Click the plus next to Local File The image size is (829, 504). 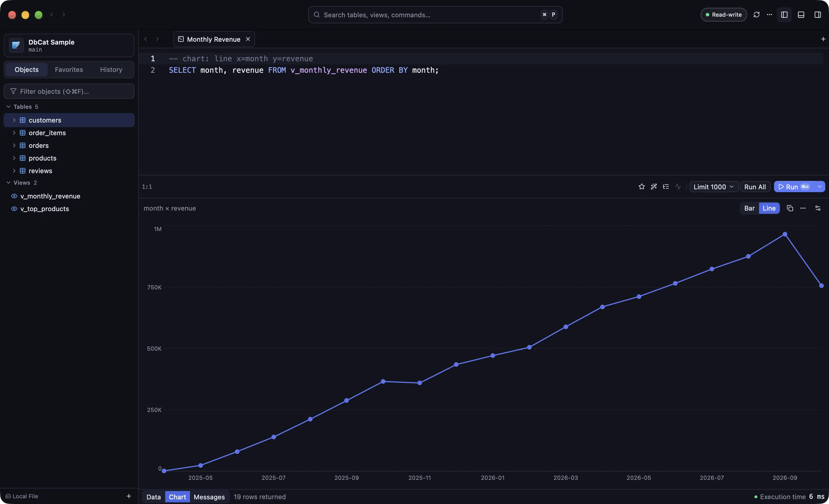[128, 496]
